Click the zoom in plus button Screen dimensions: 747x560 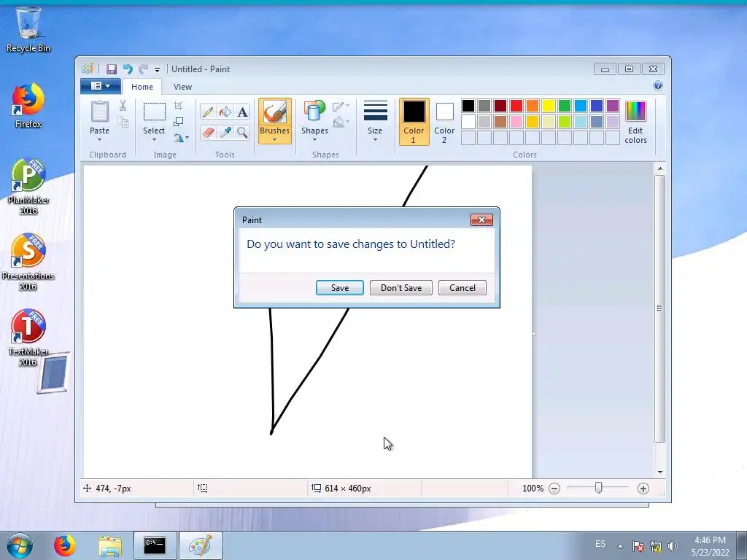pos(643,489)
